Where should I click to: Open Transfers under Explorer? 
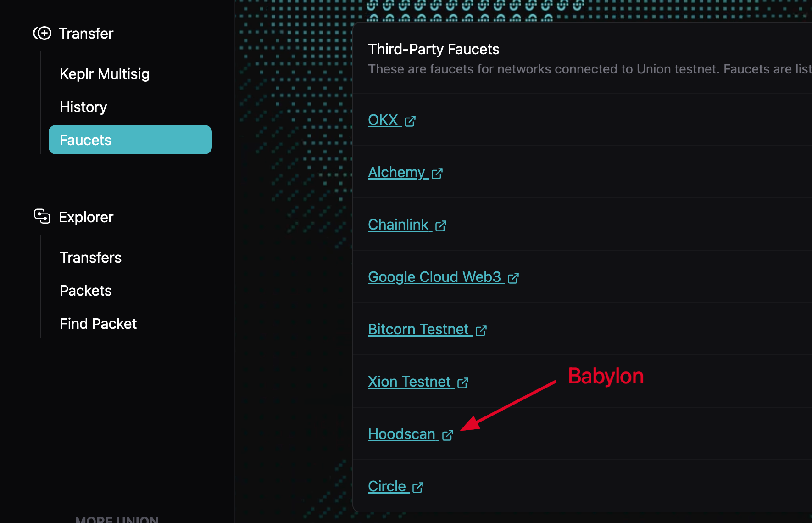coord(90,258)
